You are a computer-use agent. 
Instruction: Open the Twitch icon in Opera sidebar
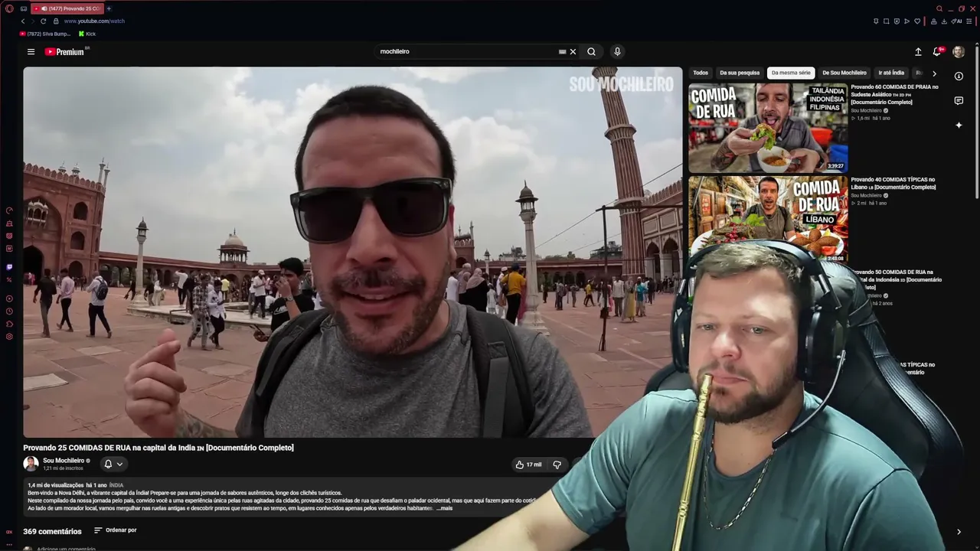[x=9, y=267]
